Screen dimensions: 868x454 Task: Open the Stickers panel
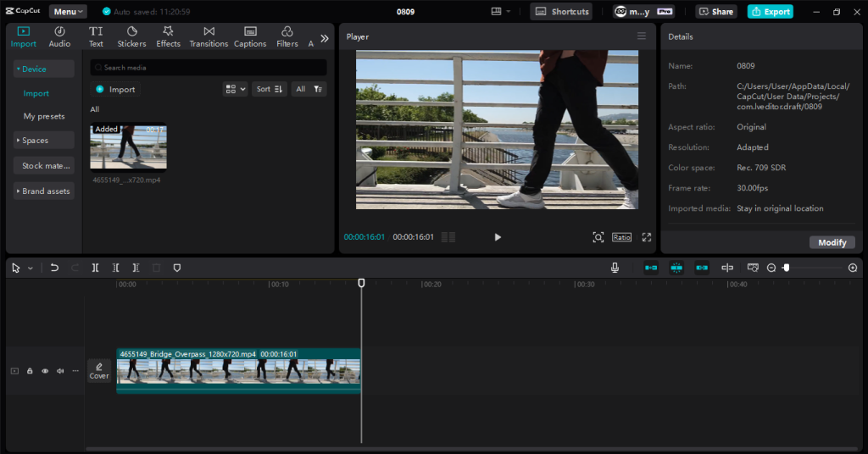[131, 36]
